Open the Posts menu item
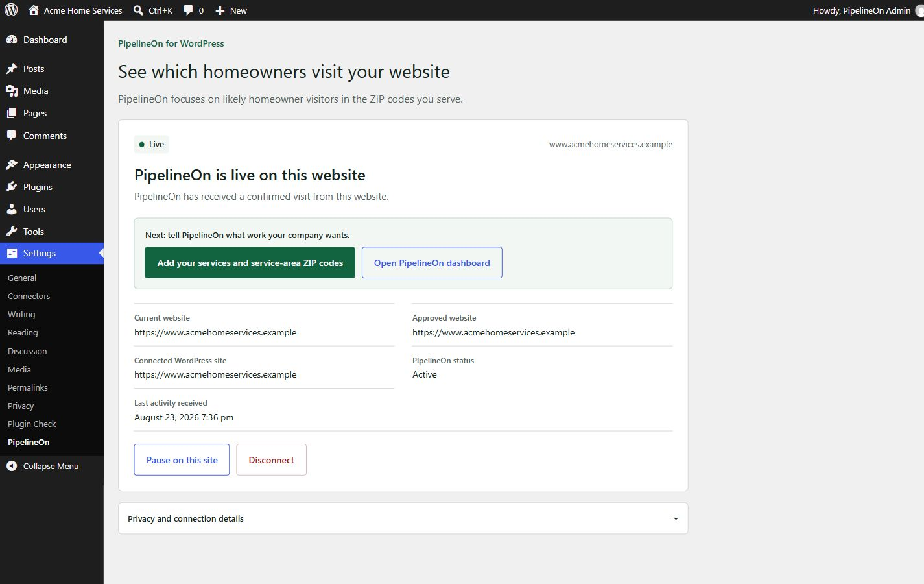 tap(52, 69)
